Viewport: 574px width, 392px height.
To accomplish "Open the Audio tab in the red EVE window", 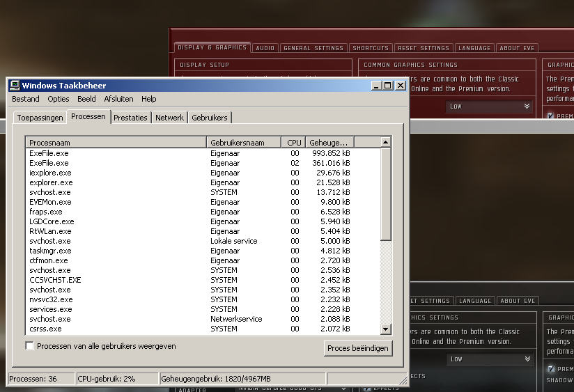I will tap(265, 48).
